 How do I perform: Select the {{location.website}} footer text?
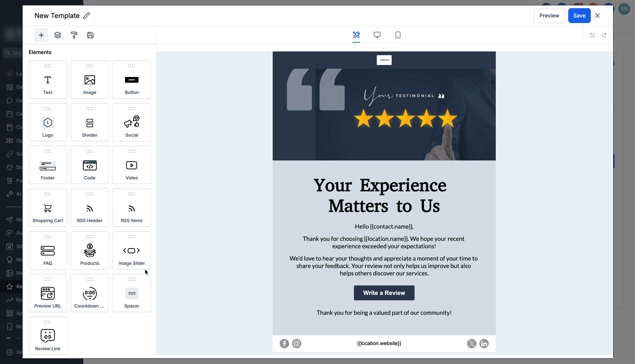coord(379,343)
